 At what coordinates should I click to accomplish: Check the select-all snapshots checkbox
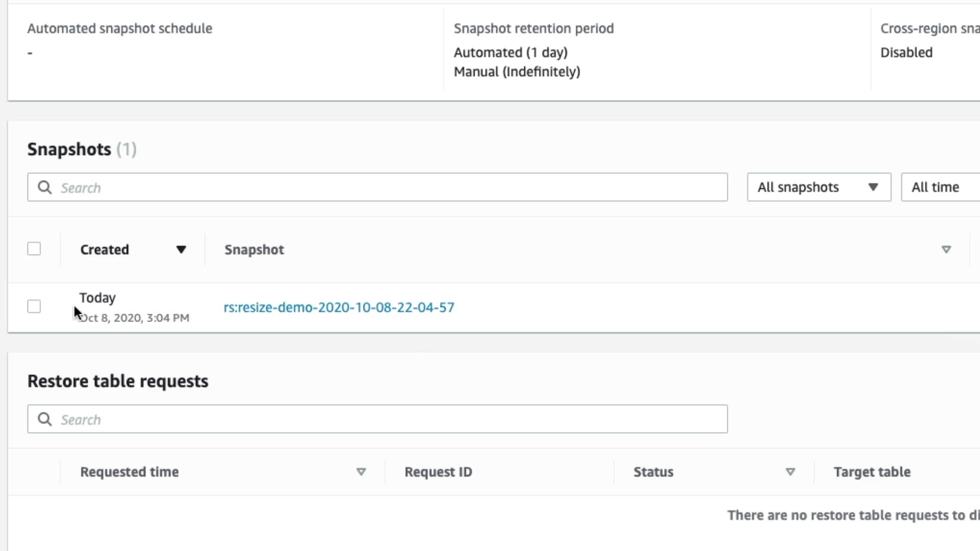point(34,249)
